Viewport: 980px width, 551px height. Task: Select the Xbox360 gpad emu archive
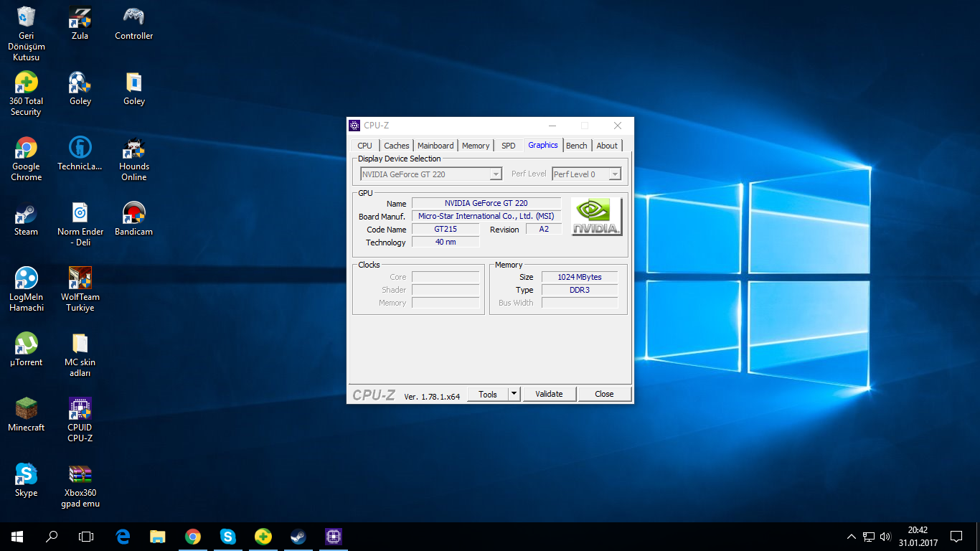pyautogui.click(x=80, y=486)
